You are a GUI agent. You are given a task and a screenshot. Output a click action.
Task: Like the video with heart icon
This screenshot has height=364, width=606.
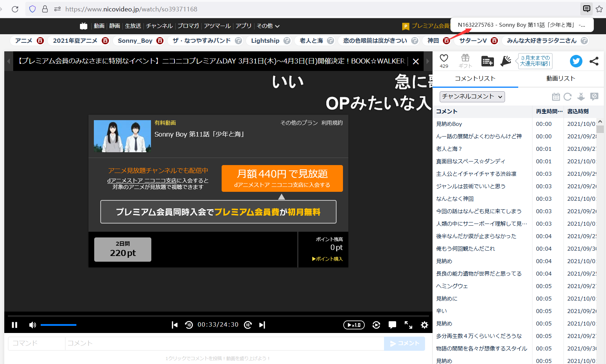[x=444, y=58]
